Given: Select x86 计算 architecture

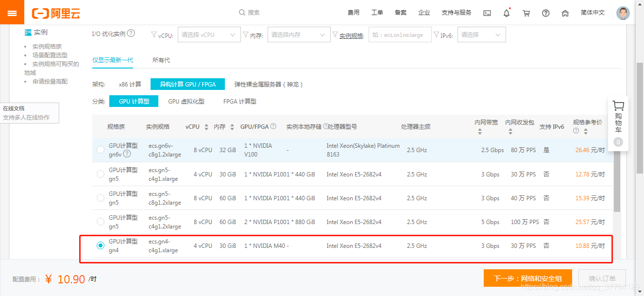Looking at the screenshot, I should click(130, 85).
